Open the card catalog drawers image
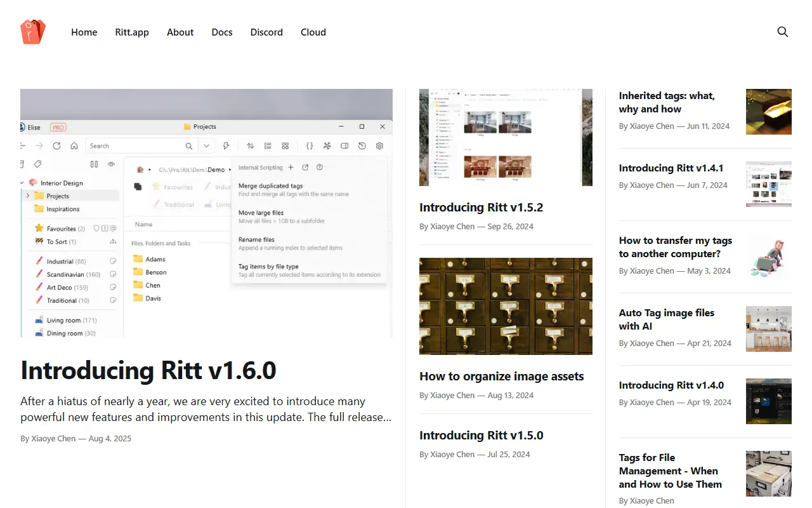The width and height of the screenshot is (812, 508). 506,306
